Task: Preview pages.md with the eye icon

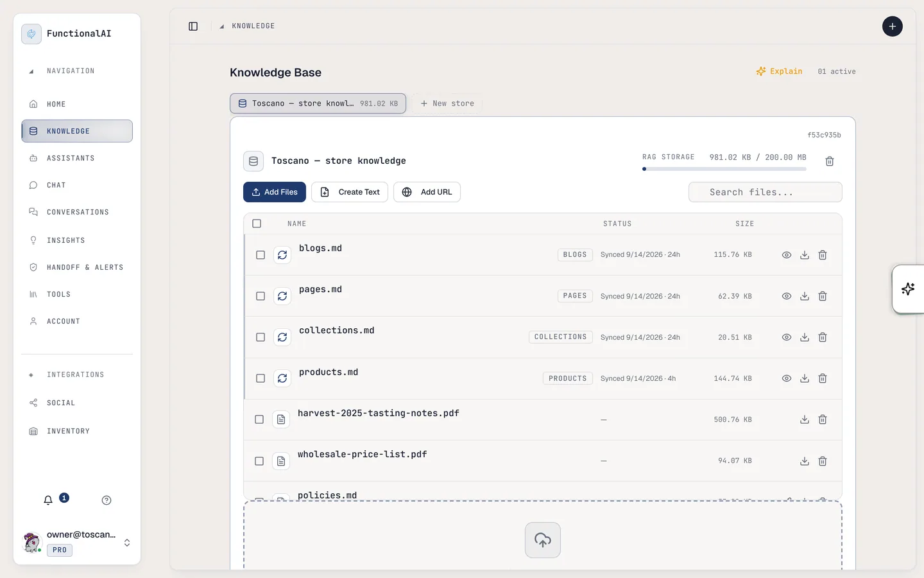Action: [787, 296]
